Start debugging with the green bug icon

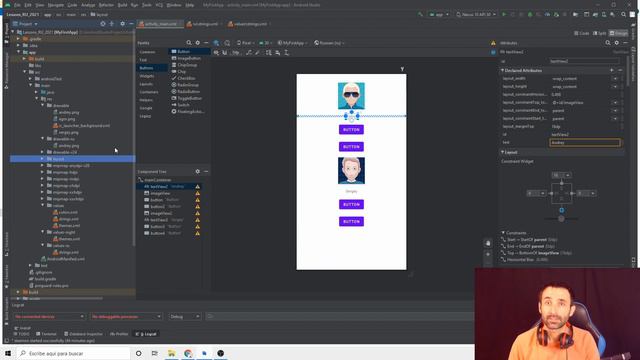530,14
